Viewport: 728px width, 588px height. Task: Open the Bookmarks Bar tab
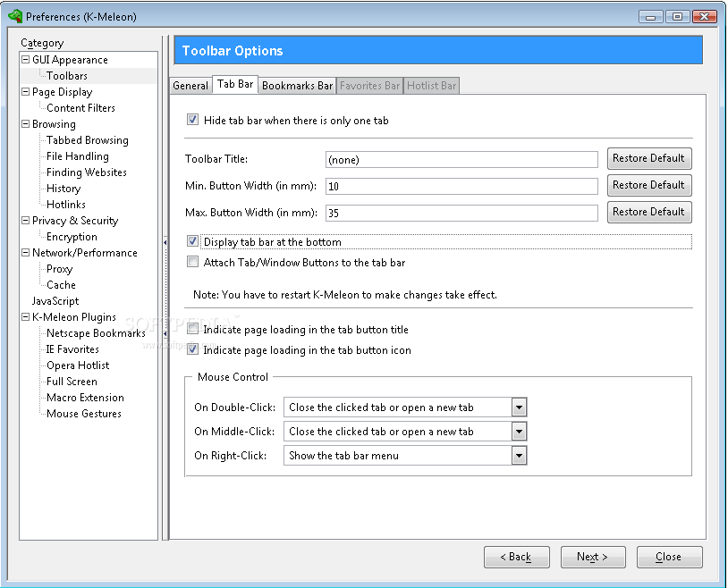coord(297,86)
